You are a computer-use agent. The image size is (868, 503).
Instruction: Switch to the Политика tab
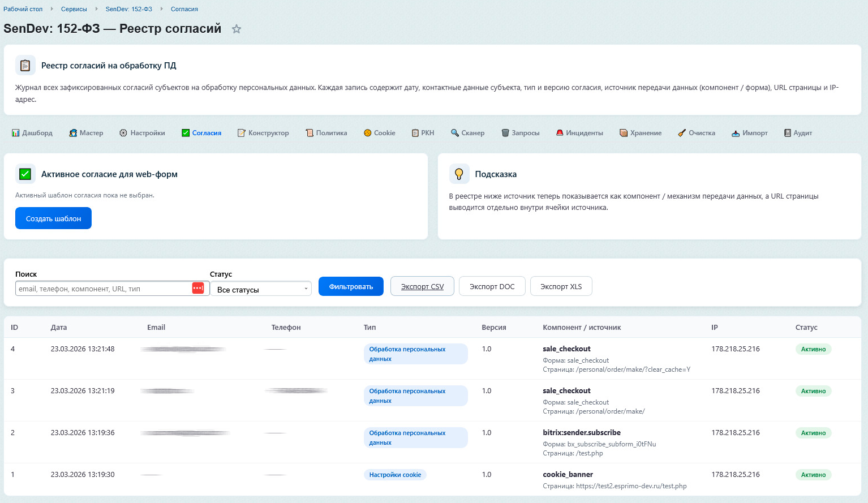point(326,133)
